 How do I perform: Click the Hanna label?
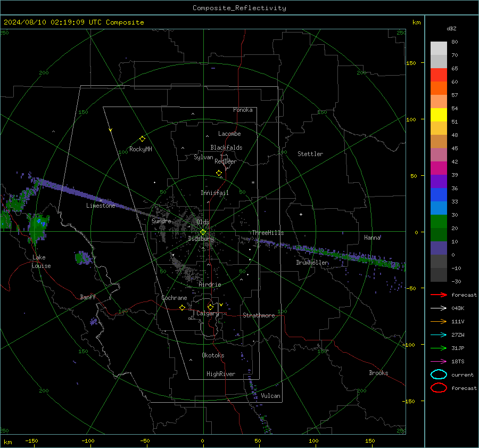click(372, 238)
